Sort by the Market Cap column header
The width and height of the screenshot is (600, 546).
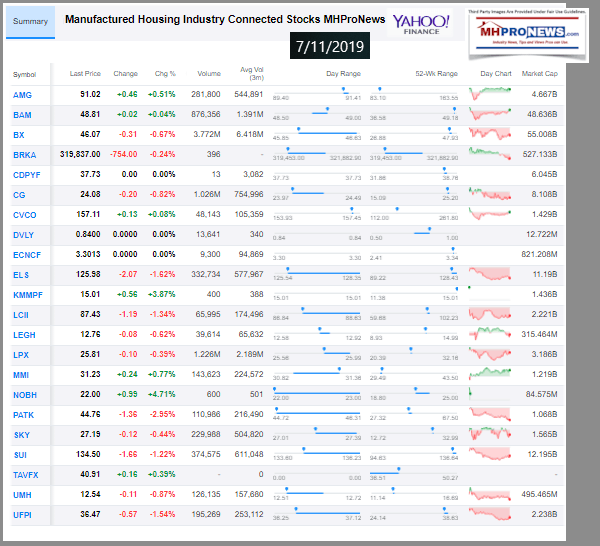click(x=540, y=73)
